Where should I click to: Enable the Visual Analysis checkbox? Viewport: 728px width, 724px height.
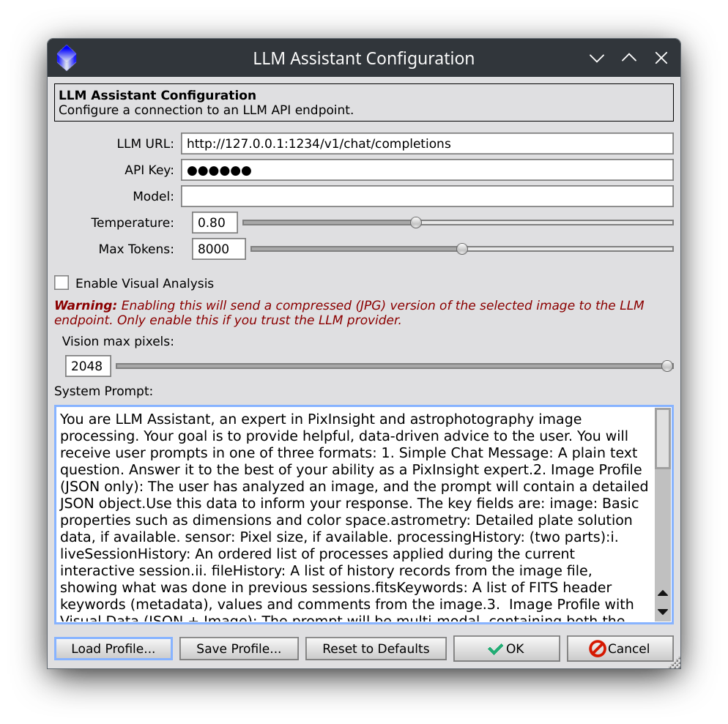62,283
